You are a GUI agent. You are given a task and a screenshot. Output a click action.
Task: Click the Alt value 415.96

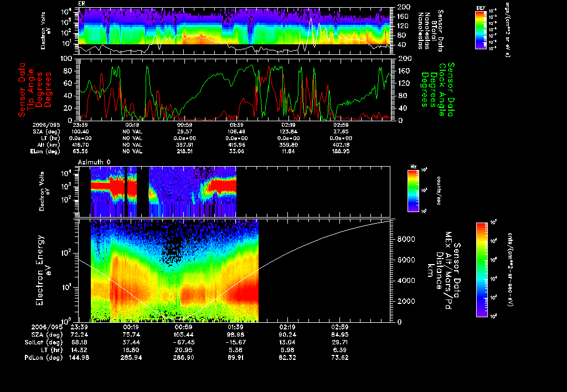[x=236, y=145]
